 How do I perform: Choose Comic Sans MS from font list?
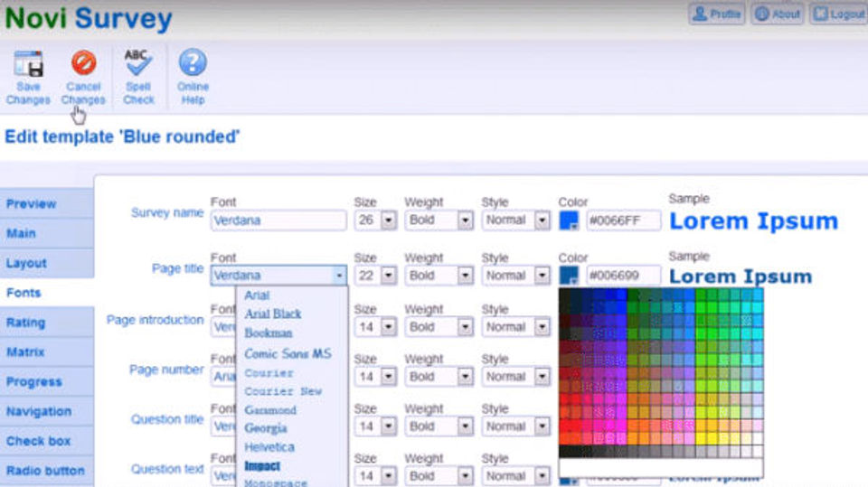point(288,353)
